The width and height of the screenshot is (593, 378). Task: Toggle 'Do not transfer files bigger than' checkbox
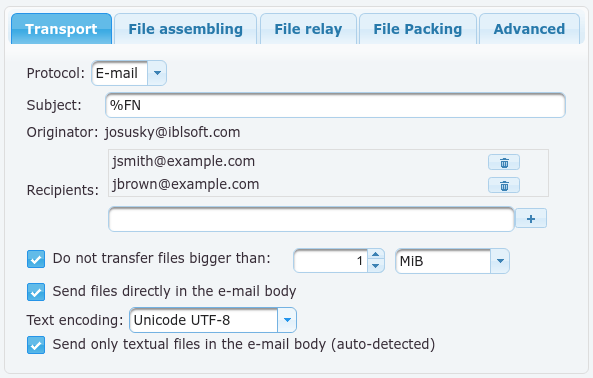(x=36, y=259)
